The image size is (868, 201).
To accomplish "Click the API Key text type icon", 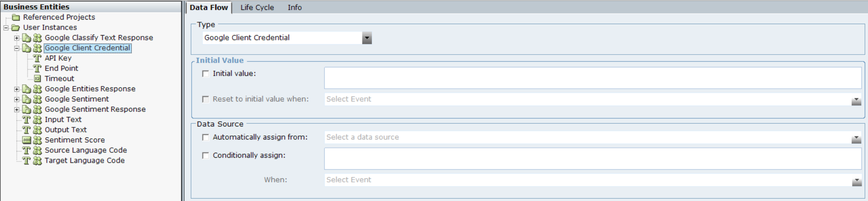I will click(37, 58).
